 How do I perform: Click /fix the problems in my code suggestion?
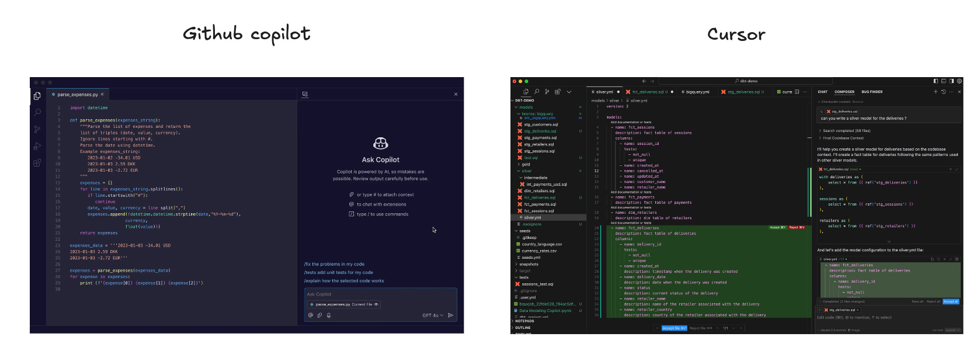[334, 264]
